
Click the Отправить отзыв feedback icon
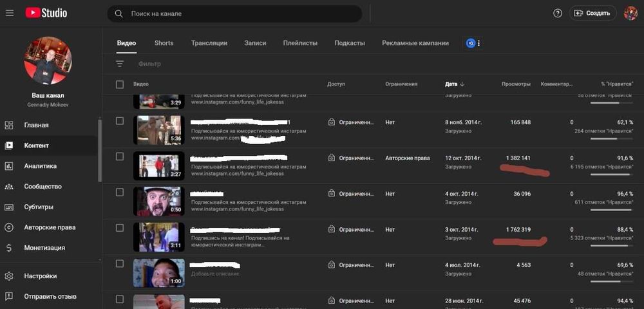pyautogui.click(x=9, y=296)
